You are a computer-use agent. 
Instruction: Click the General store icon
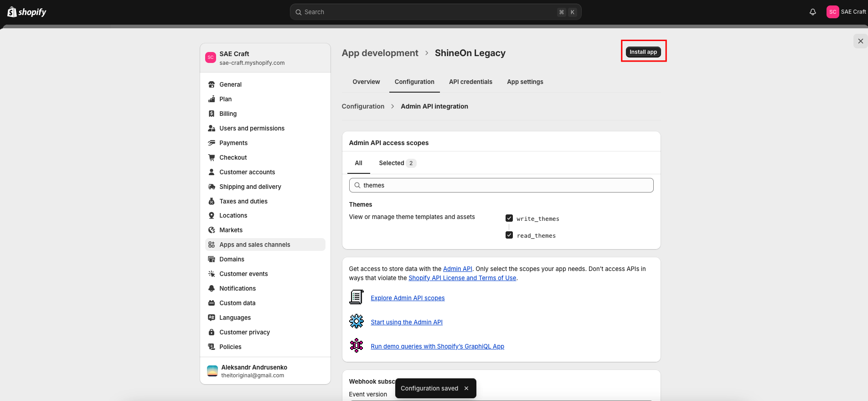click(x=212, y=84)
